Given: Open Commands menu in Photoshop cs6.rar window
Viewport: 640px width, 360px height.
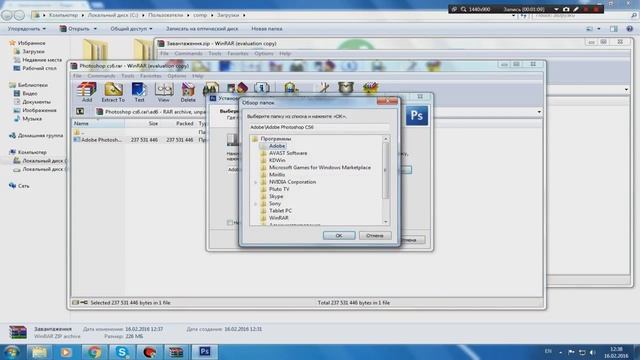Looking at the screenshot, I should pos(101,76).
